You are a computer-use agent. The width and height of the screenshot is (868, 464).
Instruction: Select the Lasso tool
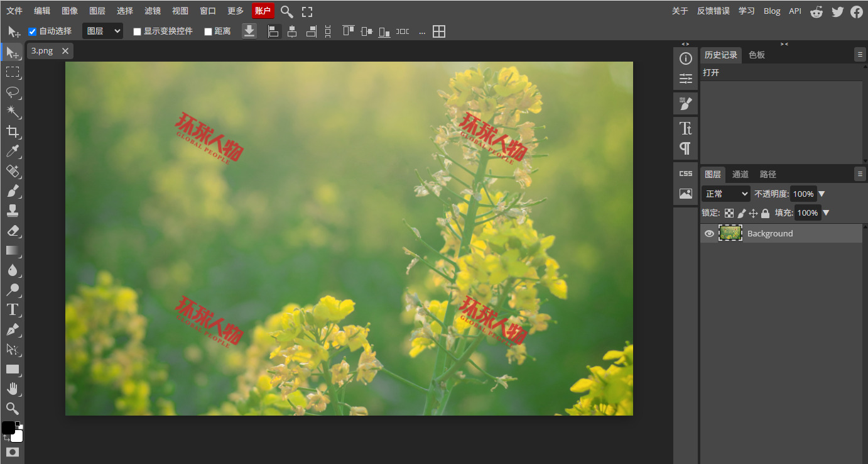tap(13, 92)
